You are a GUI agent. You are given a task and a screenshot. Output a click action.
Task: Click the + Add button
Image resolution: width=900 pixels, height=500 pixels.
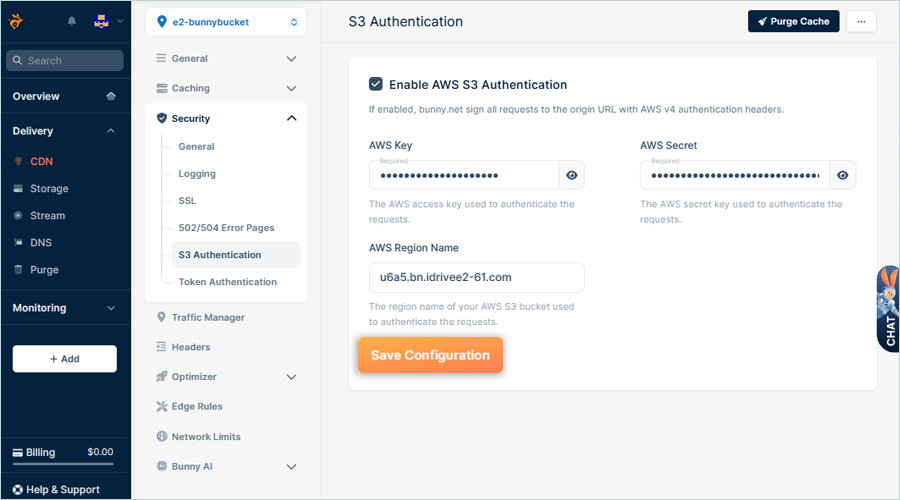pyautogui.click(x=65, y=359)
